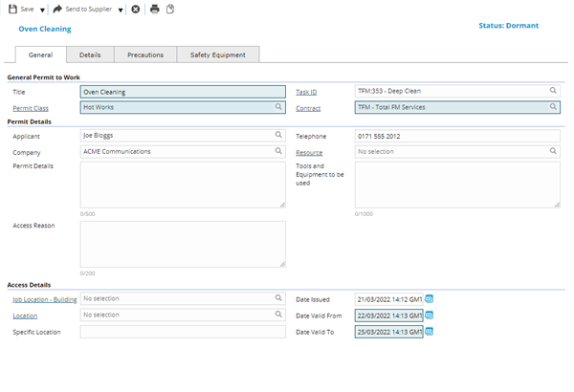Click the clipboard icon in the toolbar
Image resolution: width=574 pixels, height=392 pixels.
(x=170, y=9)
